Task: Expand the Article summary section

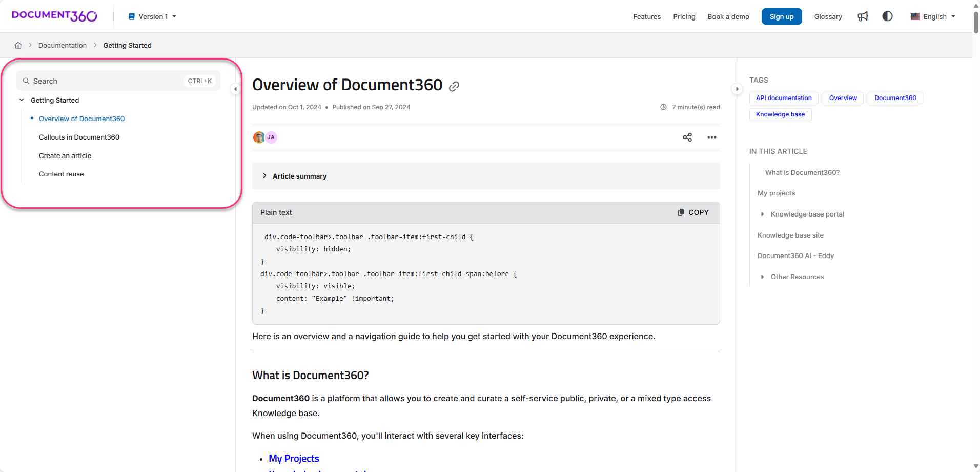Action: click(x=486, y=176)
